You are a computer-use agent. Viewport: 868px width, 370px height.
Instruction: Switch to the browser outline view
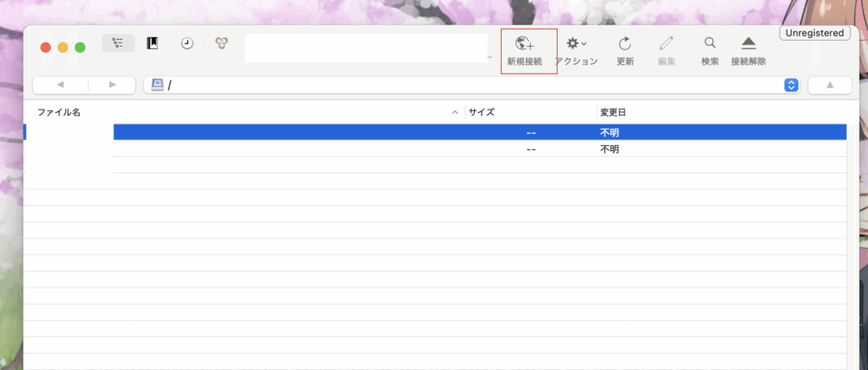pos(118,43)
